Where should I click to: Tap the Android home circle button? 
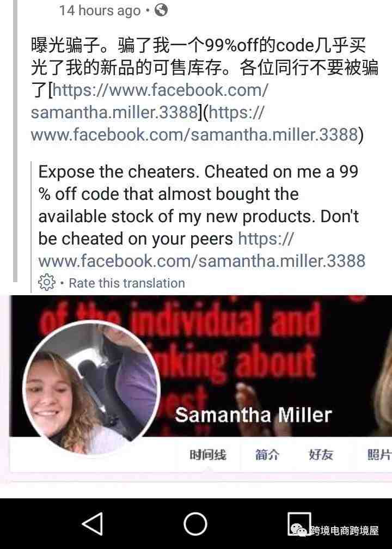pos(195,524)
